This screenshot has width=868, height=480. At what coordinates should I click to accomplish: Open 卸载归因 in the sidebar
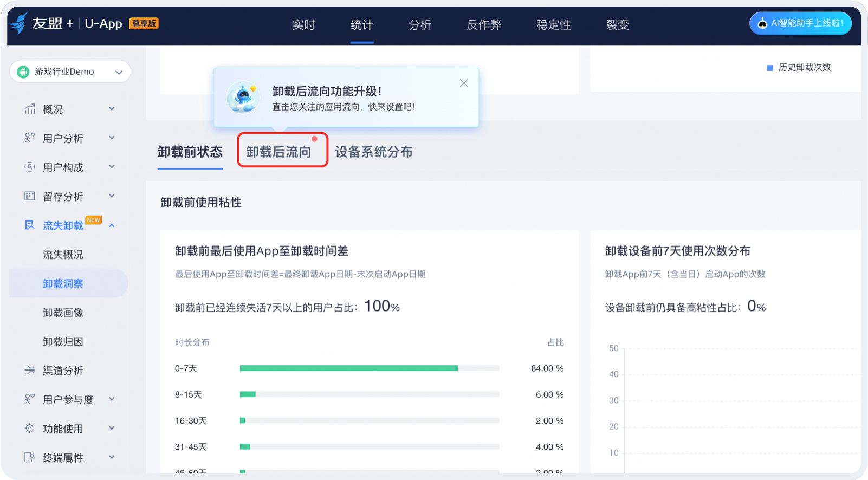click(x=63, y=342)
